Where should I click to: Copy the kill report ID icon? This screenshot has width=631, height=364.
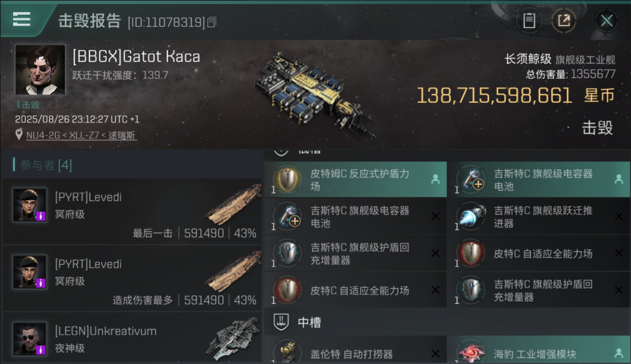[x=212, y=22]
